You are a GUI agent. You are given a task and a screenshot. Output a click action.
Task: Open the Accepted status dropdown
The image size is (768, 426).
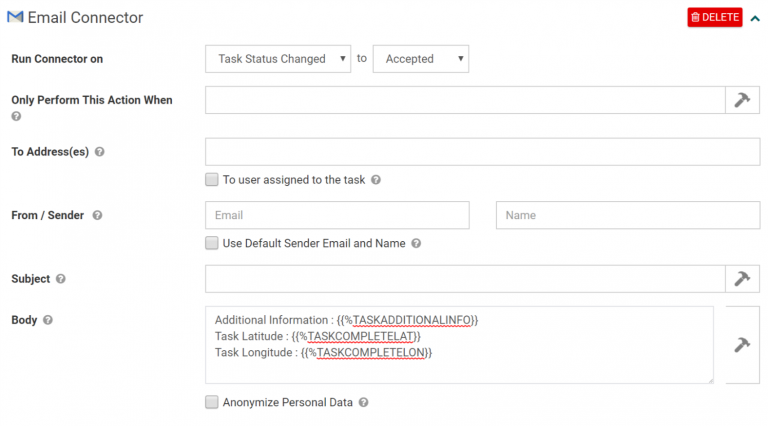pos(421,59)
